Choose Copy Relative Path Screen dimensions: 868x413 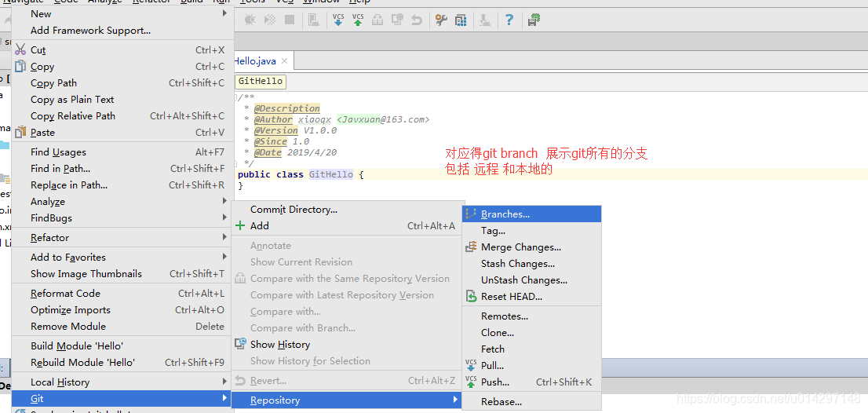[122, 116]
